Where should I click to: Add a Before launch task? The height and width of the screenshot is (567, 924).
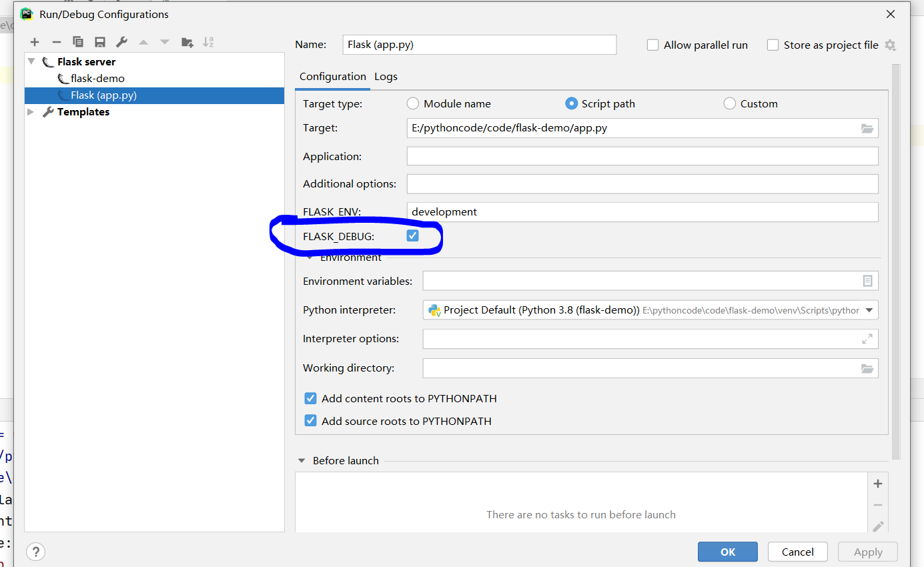(x=878, y=484)
